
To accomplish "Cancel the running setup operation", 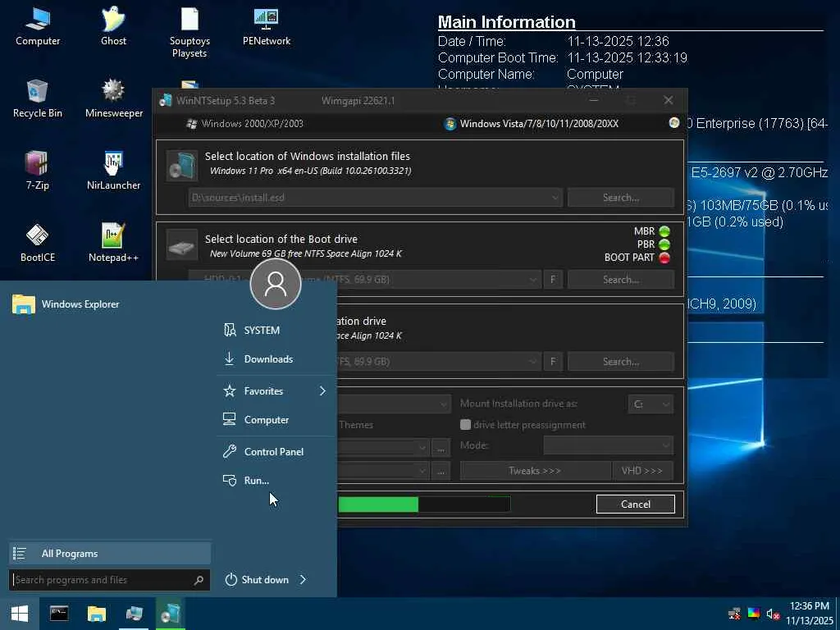I will tap(636, 504).
